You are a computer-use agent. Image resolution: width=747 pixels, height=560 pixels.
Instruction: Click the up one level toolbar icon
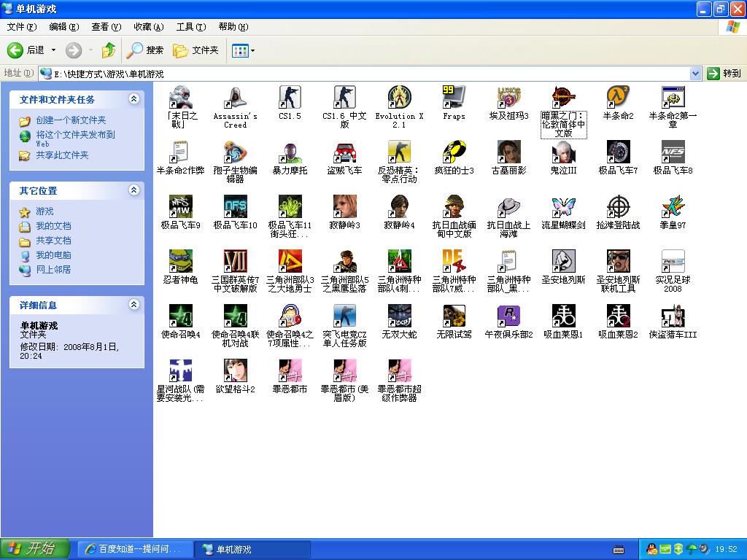tap(109, 50)
